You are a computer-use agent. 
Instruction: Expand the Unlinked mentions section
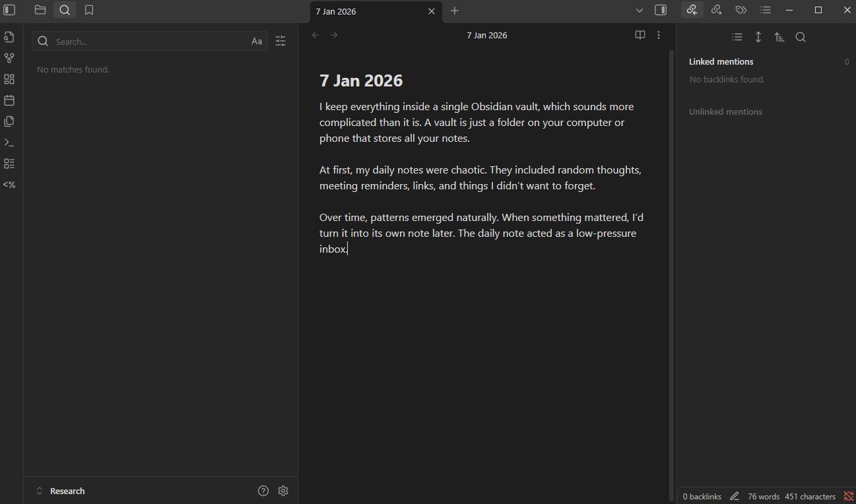point(725,111)
